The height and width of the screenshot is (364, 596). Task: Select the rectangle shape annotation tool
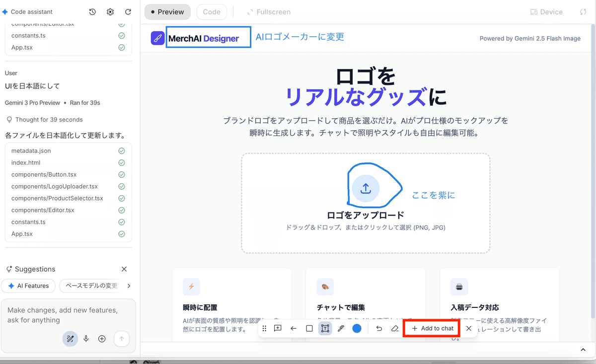(309, 328)
